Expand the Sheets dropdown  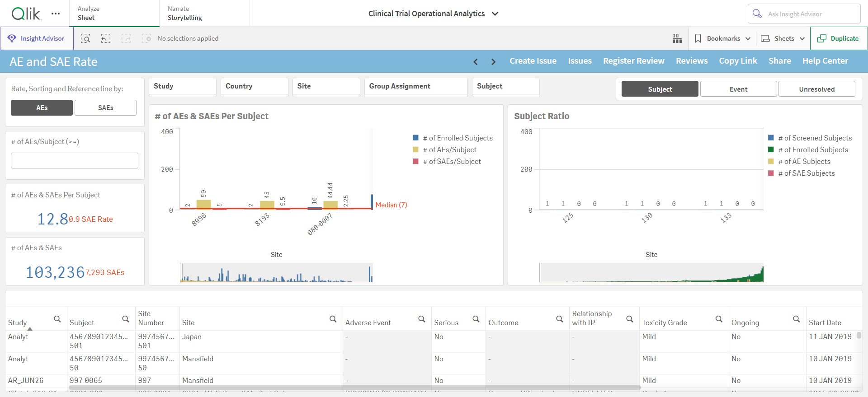click(x=783, y=38)
